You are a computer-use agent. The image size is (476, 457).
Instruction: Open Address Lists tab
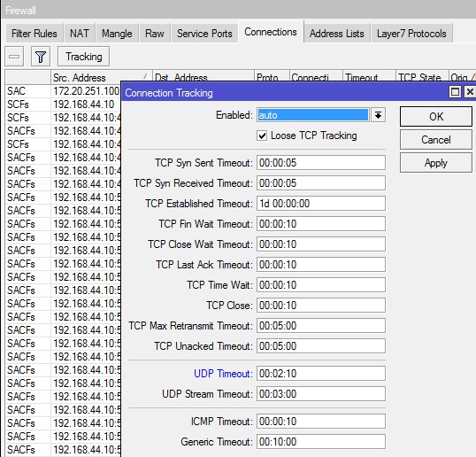(x=337, y=33)
